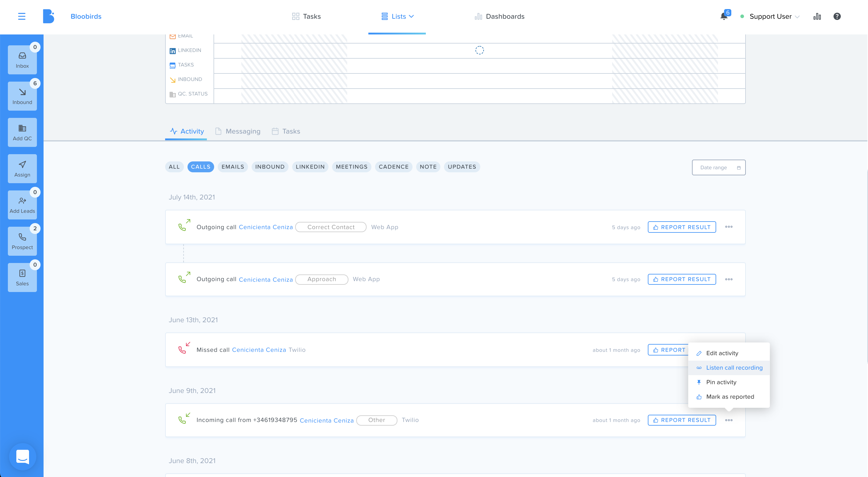Click the dashed circle timeline marker
This screenshot has width=868, height=477.
tap(479, 50)
